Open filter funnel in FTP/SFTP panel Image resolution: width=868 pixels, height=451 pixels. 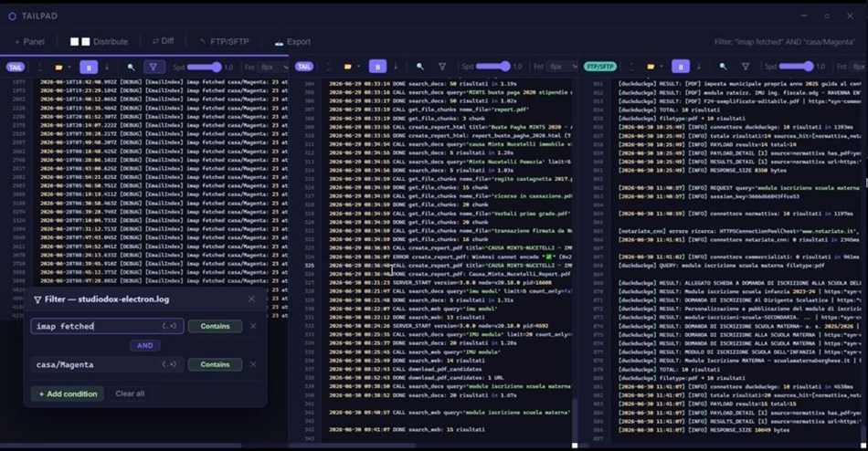point(746,67)
